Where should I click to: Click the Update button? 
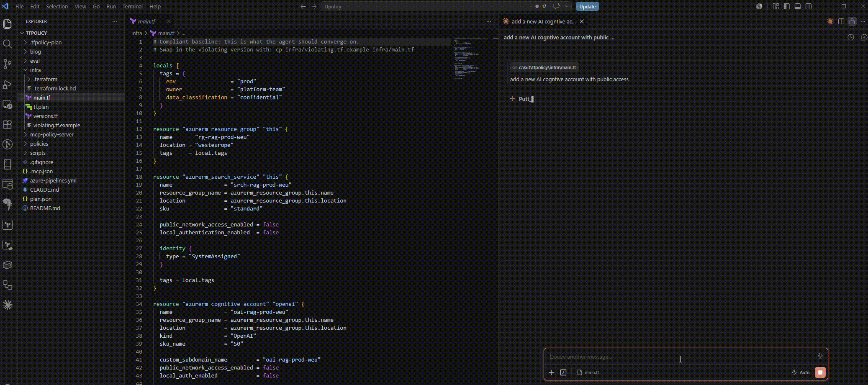coord(587,6)
